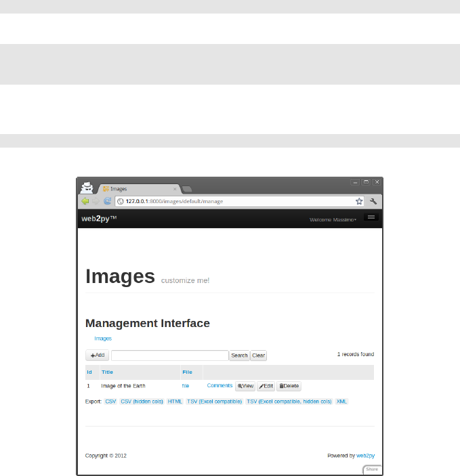Viewport: 460px width, 476px height.
Task: Maximize the browser window
Action: 366,182
